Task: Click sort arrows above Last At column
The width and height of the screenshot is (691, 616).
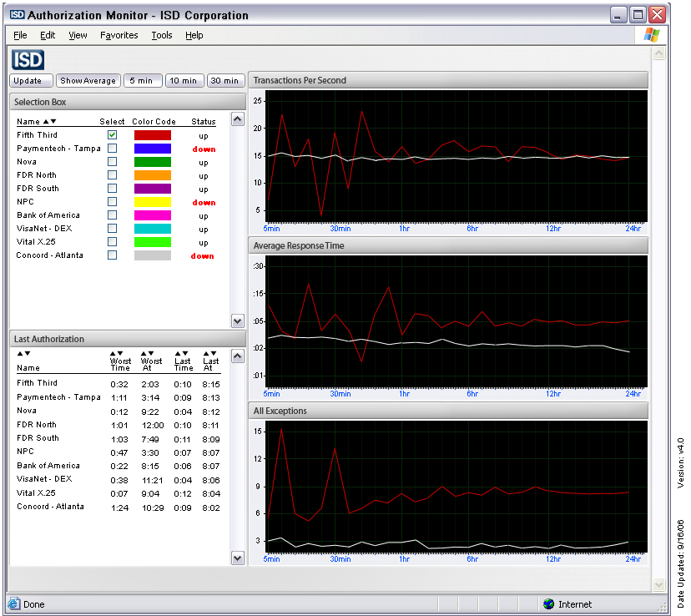Action: point(210,353)
